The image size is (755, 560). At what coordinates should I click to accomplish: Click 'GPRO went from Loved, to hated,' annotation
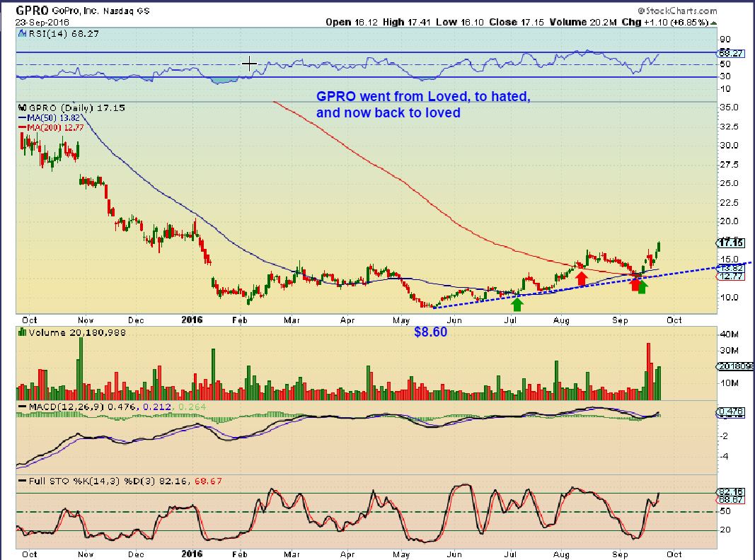(423, 96)
